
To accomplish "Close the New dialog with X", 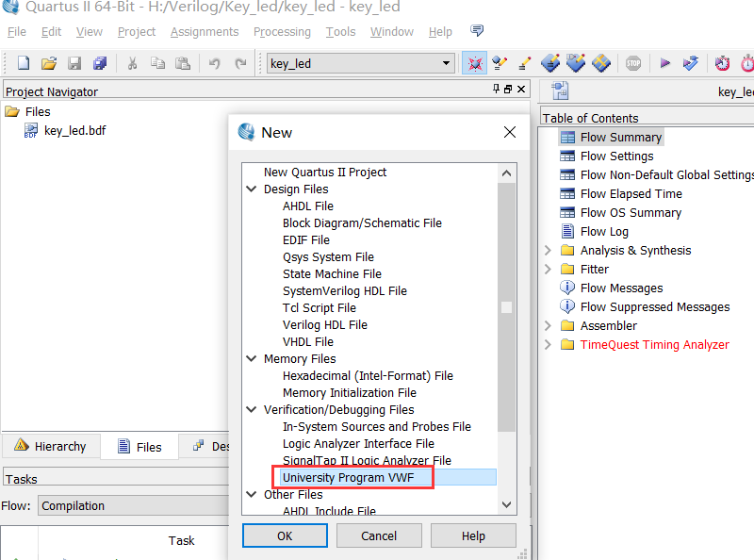I will 510,132.
